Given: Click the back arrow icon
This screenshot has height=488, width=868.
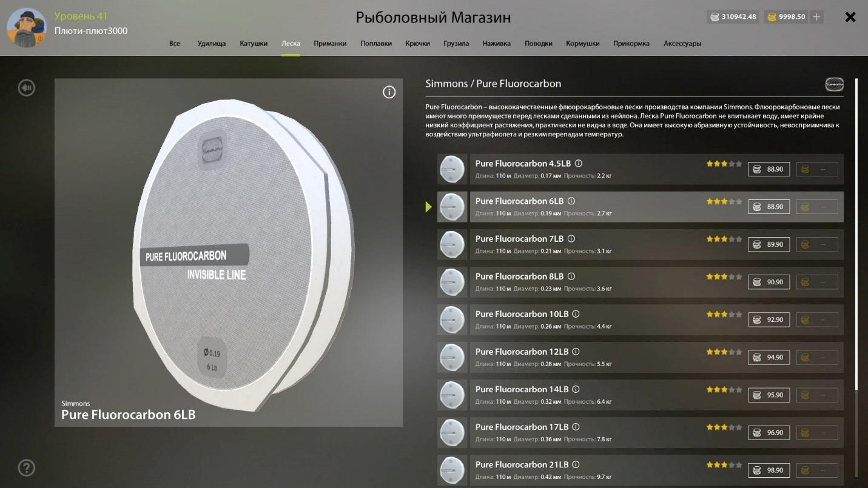Looking at the screenshot, I should (26, 88).
